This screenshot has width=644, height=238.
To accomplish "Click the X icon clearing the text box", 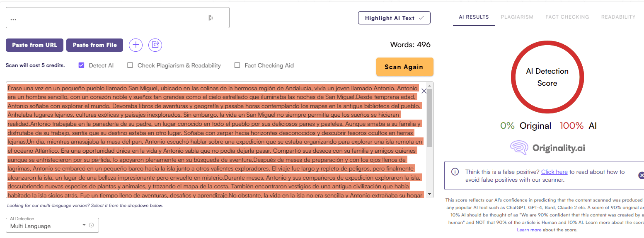I will tap(424, 91).
